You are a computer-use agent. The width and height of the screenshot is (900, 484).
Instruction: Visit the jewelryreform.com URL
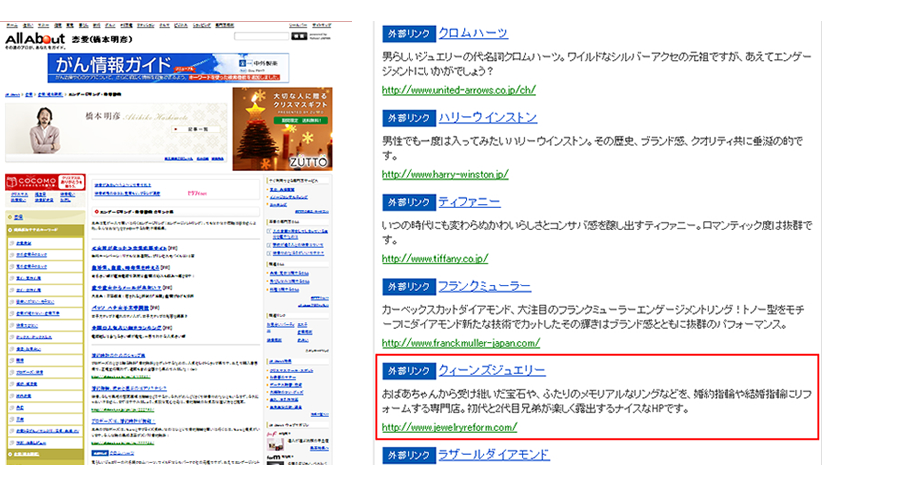(449, 428)
